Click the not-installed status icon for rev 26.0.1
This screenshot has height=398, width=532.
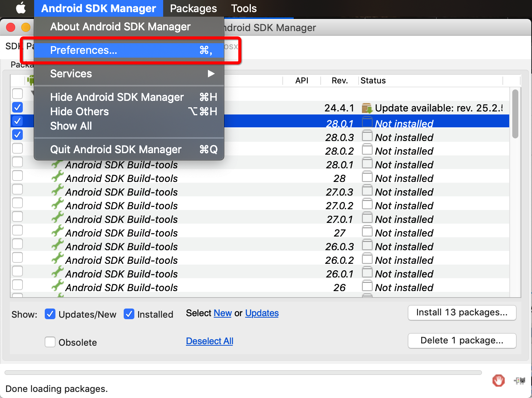point(367,272)
